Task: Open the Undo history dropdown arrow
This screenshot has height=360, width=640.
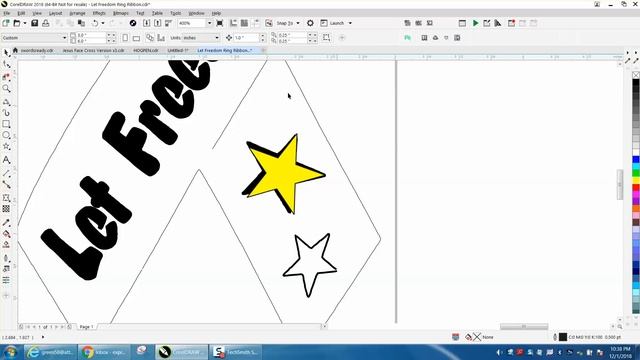Action: pos(102,23)
